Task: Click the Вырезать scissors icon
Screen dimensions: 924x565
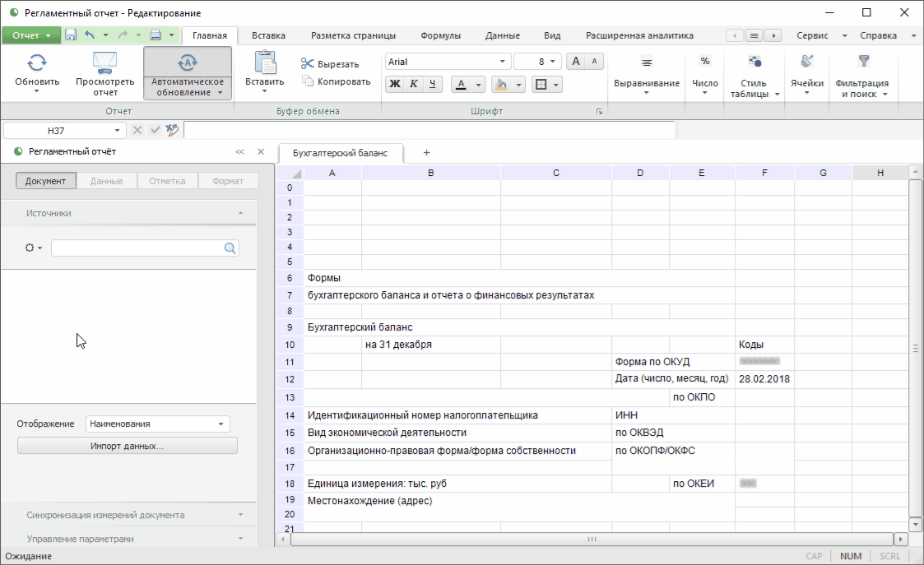Action: (308, 64)
